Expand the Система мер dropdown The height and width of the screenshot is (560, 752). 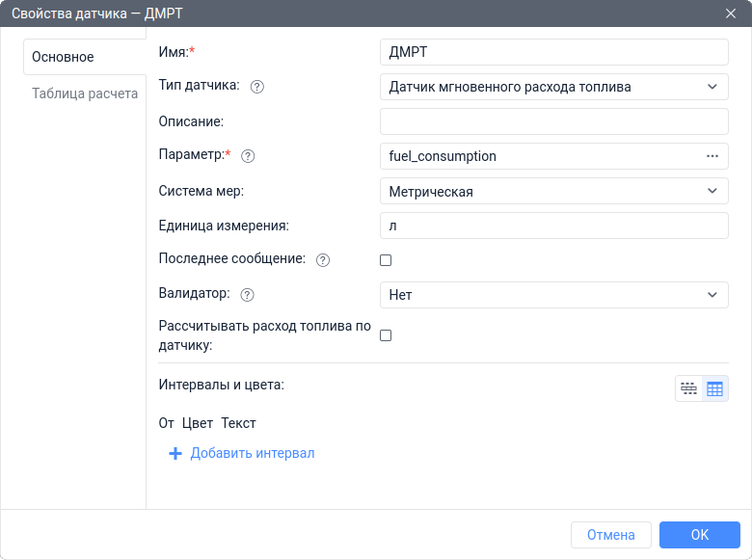point(554,191)
